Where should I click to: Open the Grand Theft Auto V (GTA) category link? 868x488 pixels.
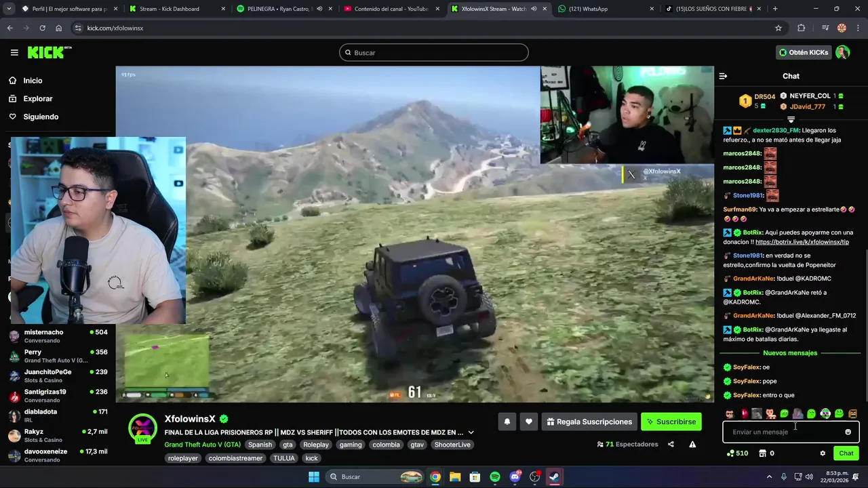pyautogui.click(x=202, y=445)
